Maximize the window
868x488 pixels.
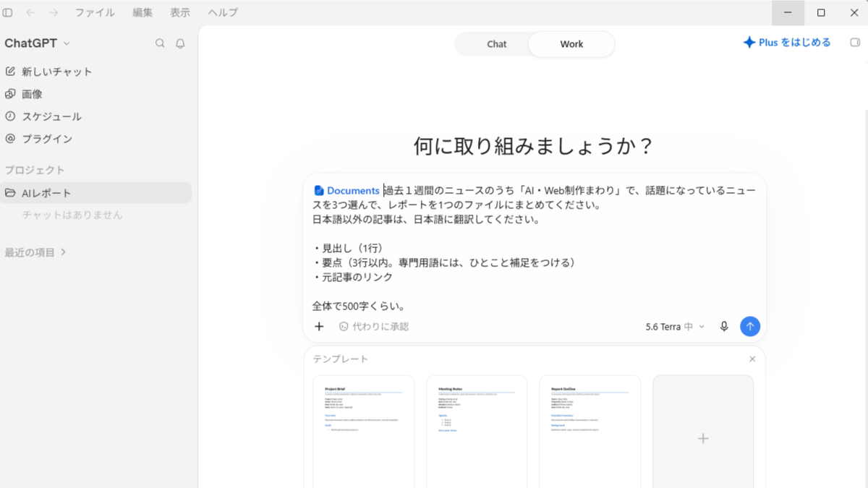click(x=821, y=12)
